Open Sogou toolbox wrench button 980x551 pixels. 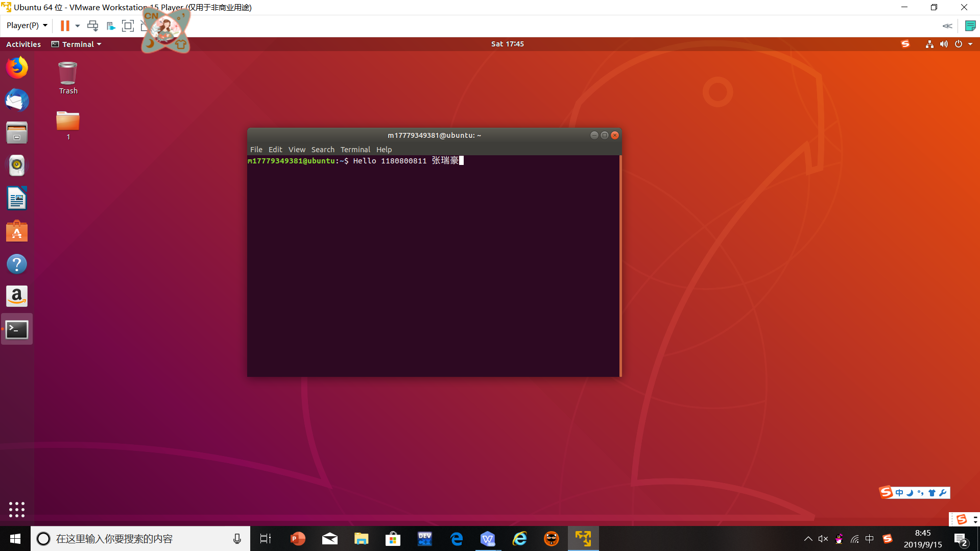[943, 493]
